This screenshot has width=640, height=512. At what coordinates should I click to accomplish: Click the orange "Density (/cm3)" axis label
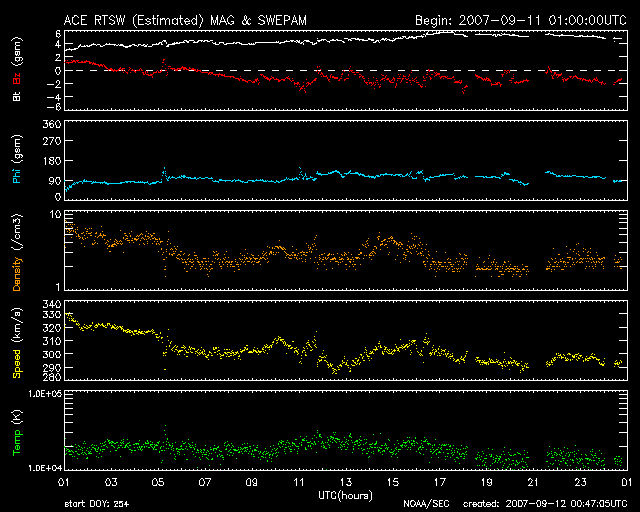(17, 253)
